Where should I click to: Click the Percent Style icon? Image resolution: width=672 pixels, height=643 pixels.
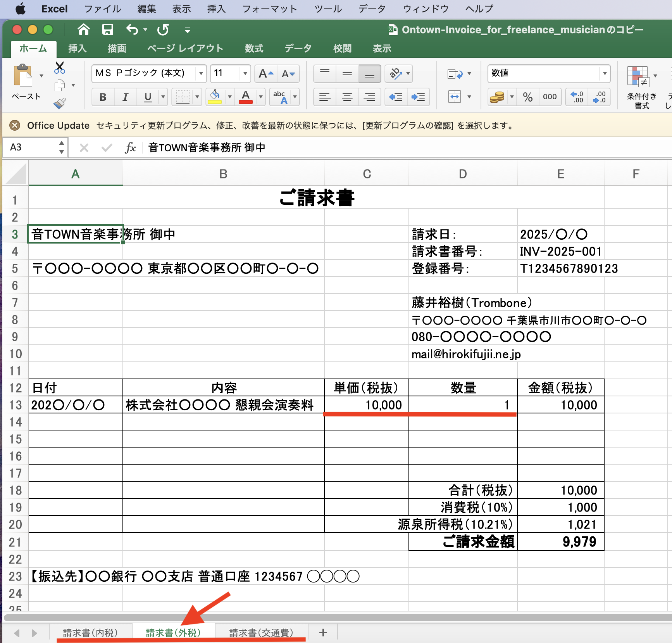pyautogui.click(x=527, y=97)
